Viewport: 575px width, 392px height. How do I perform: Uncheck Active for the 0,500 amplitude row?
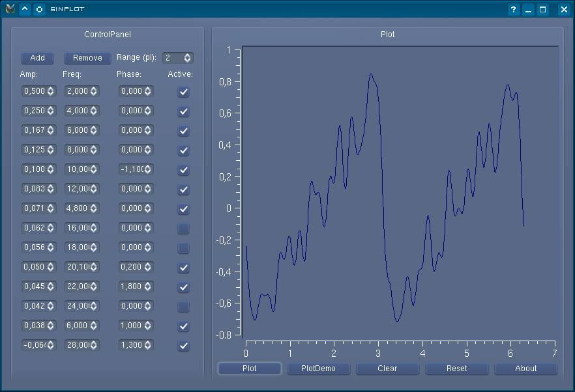183,91
